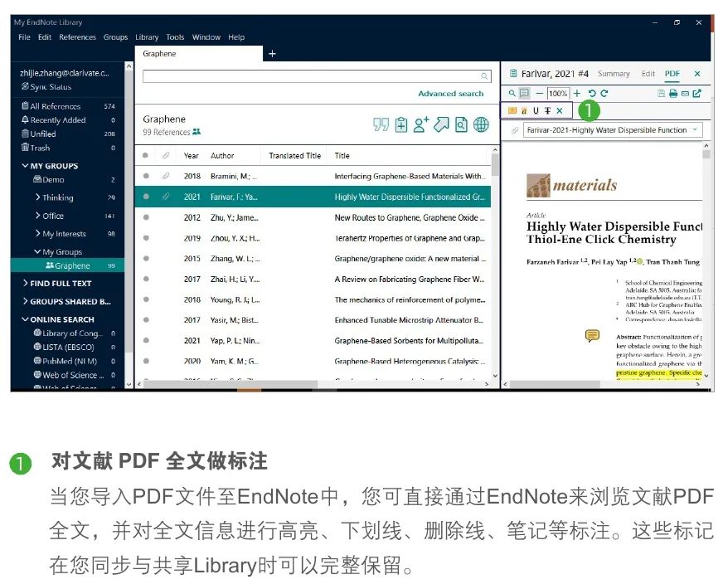
Task: Click the Advanced search link
Action: (451, 94)
